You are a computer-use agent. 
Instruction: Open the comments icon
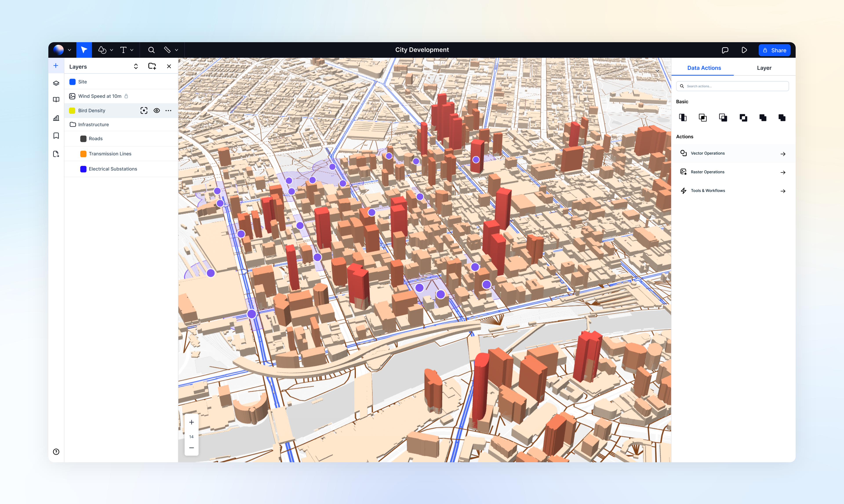[725, 50]
